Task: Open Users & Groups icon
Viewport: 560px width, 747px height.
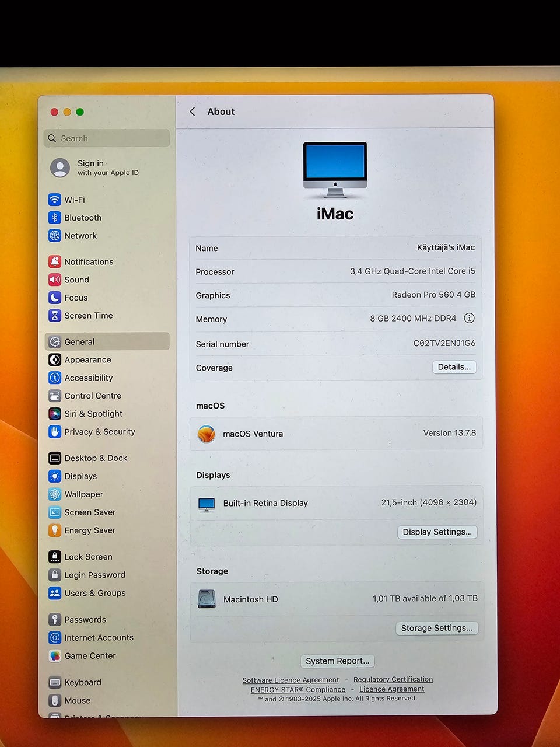Action: (x=55, y=593)
